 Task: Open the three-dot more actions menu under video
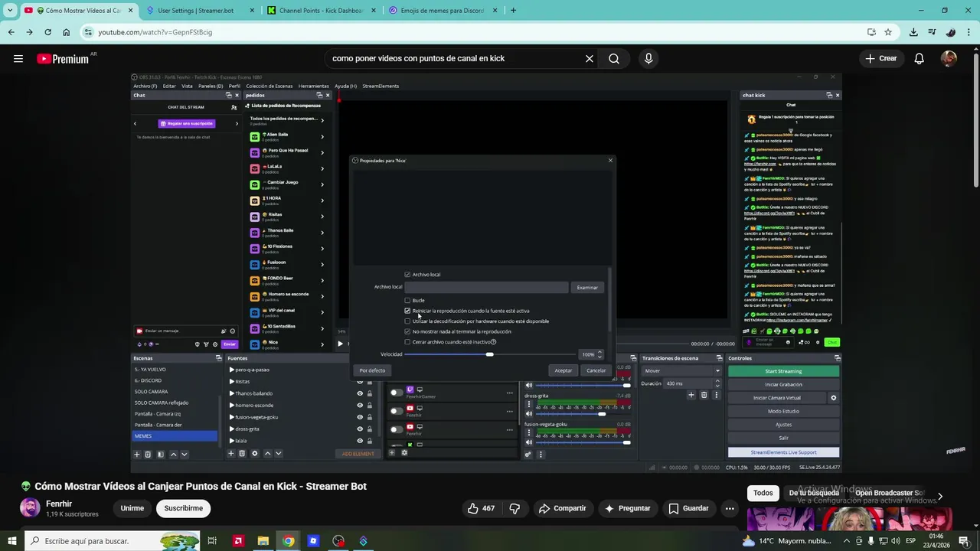(730, 508)
